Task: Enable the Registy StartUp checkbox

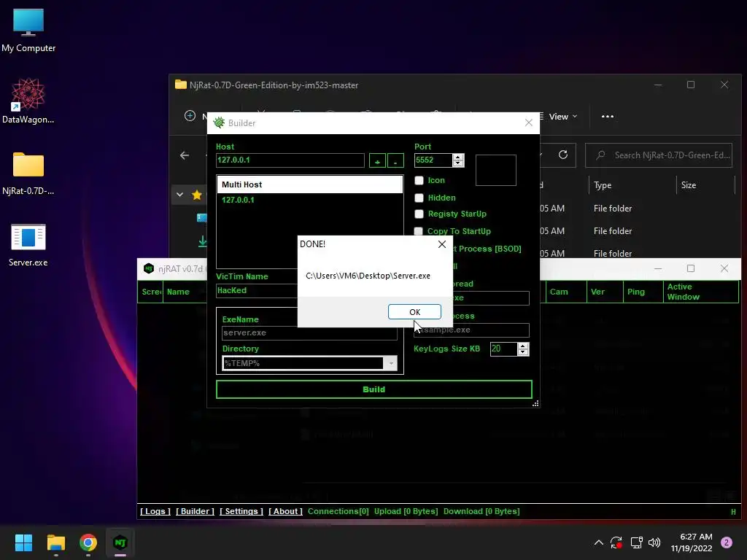Action: click(419, 214)
